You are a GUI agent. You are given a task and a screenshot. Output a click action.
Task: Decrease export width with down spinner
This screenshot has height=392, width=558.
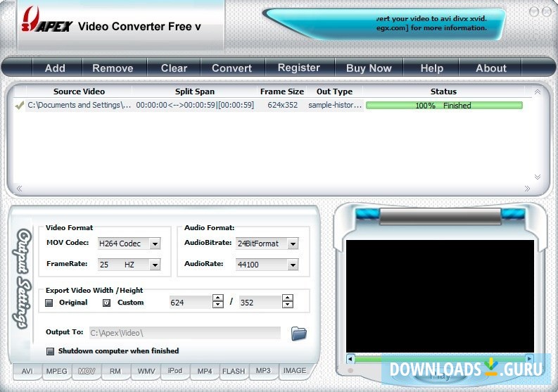[218, 305]
